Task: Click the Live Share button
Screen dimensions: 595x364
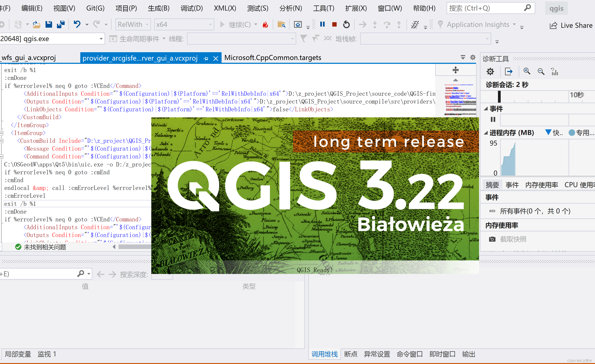Action: point(571,25)
